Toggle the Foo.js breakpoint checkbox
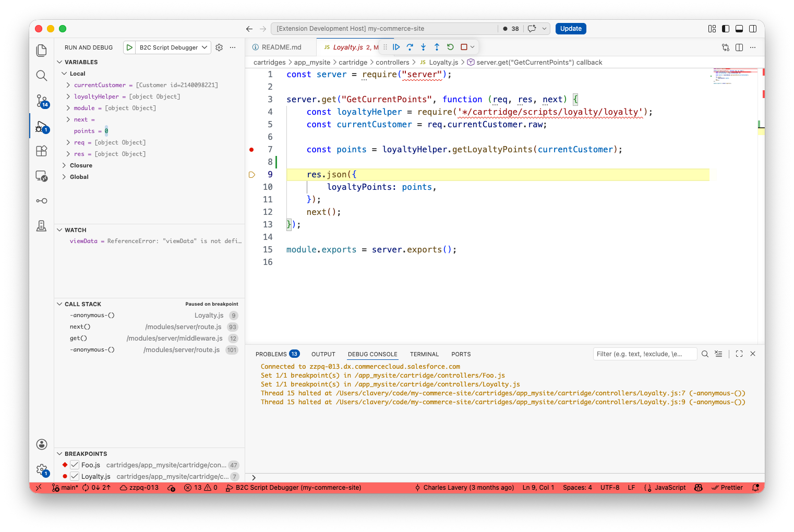The width and height of the screenshot is (794, 532). tap(75, 465)
